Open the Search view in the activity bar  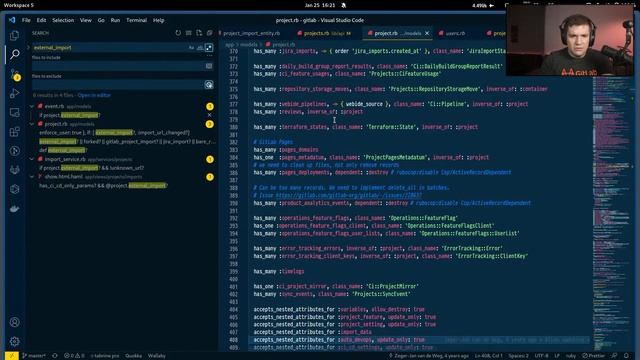click(x=15, y=54)
